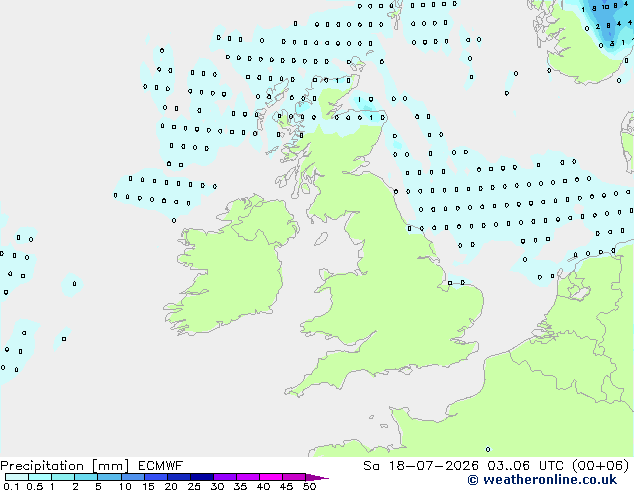
Task: Click the legend label '50'
Action: pos(309,486)
